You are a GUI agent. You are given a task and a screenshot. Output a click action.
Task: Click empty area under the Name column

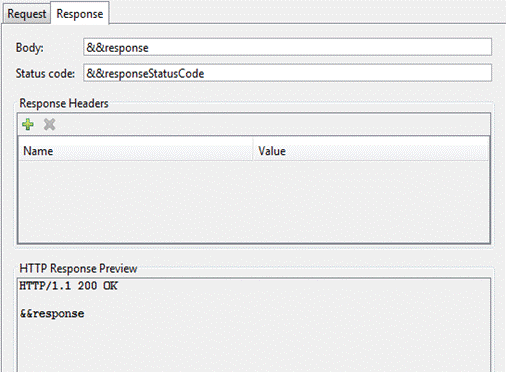point(136,202)
